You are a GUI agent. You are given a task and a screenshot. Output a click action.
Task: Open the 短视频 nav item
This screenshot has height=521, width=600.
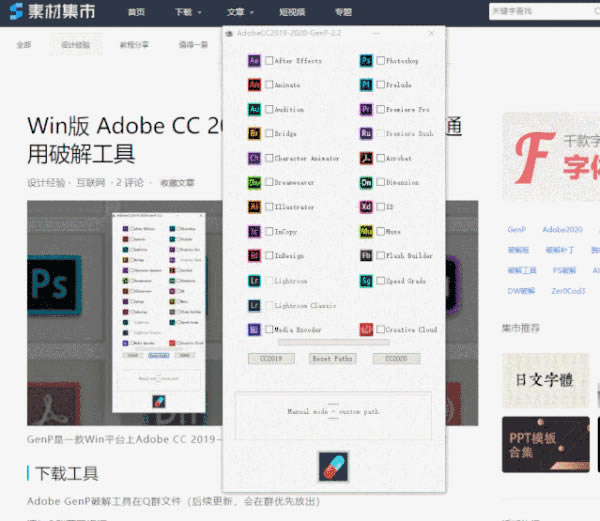[292, 12]
